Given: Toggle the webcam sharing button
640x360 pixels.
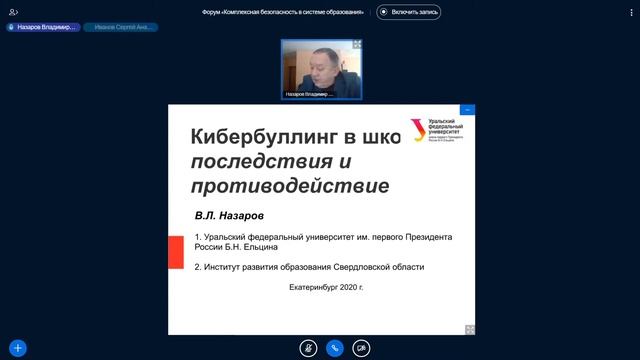Looking at the screenshot, I should 361,348.
